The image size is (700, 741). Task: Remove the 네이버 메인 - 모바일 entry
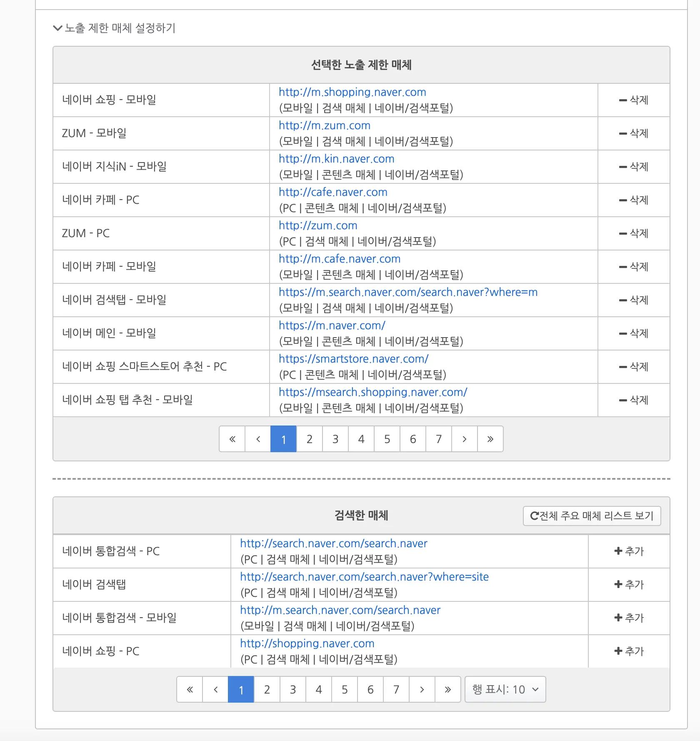[633, 333]
